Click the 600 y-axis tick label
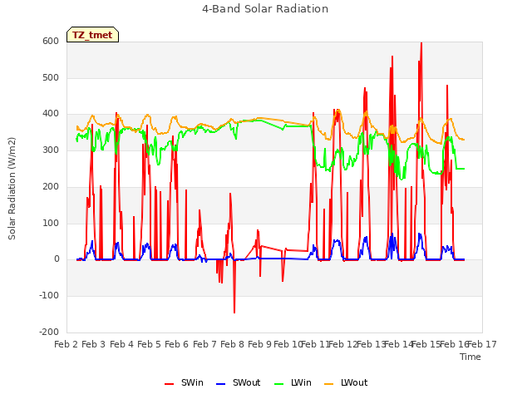This screenshot has width=532, height=399. click(x=51, y=41)
